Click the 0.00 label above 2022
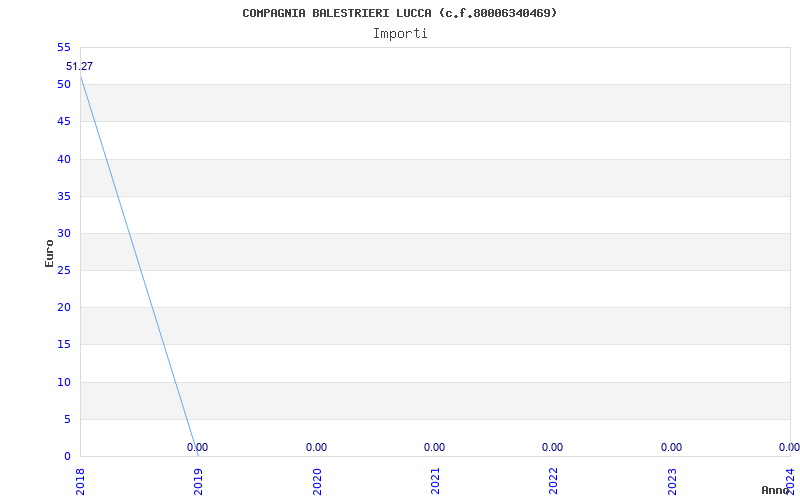The image size is (800, 500). (553, 447)
